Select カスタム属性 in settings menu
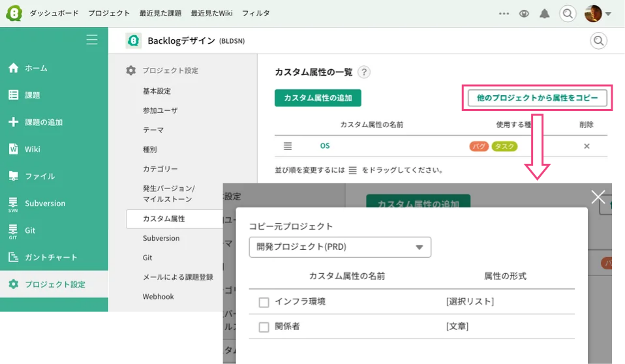 175,219
